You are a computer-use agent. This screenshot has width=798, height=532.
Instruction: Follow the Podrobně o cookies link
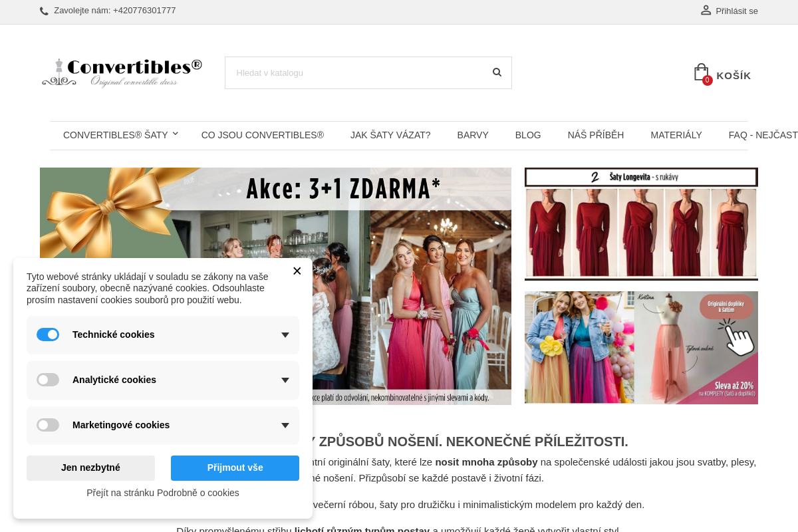tap(163, 493)
